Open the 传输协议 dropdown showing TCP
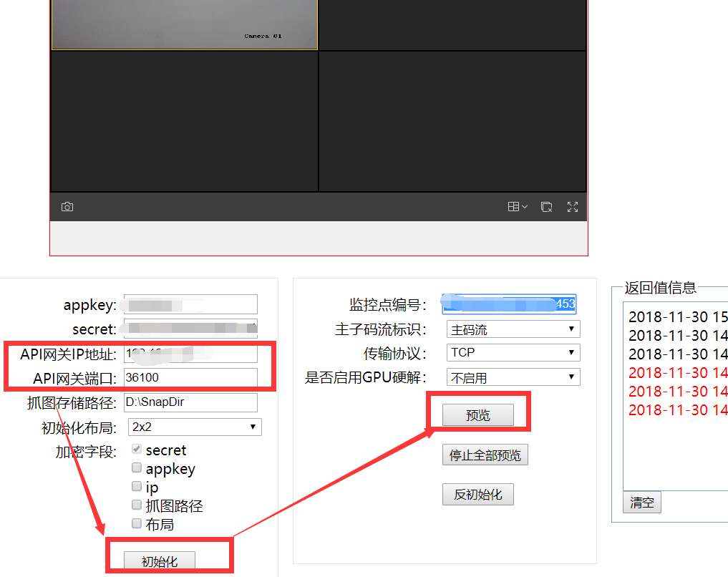 [x=513, y=352]
